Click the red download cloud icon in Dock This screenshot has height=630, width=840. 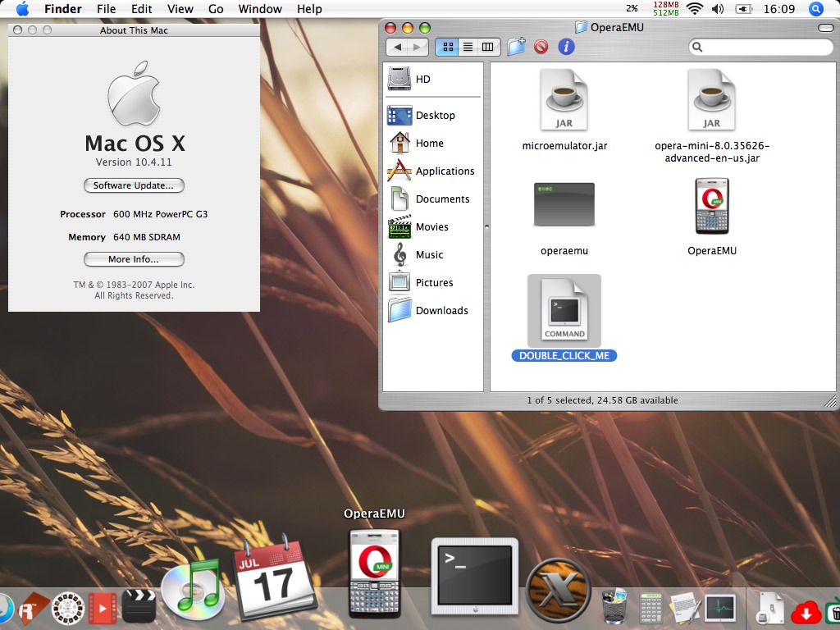coord(806,612)
